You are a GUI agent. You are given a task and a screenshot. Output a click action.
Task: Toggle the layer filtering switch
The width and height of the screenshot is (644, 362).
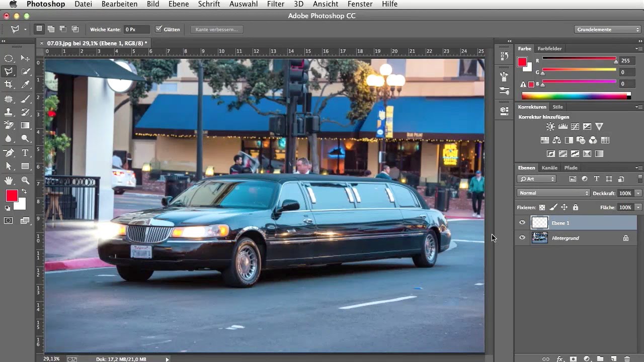pos(640,179)
